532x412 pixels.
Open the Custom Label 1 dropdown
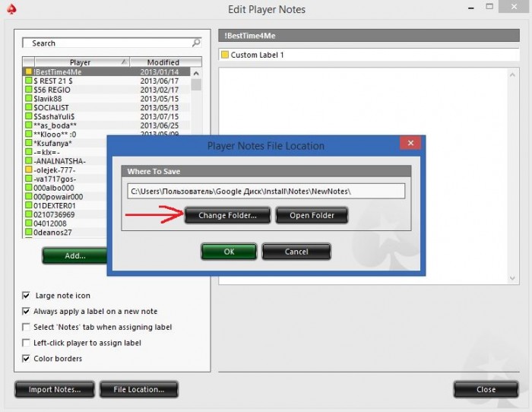click(x=369, y=55)
